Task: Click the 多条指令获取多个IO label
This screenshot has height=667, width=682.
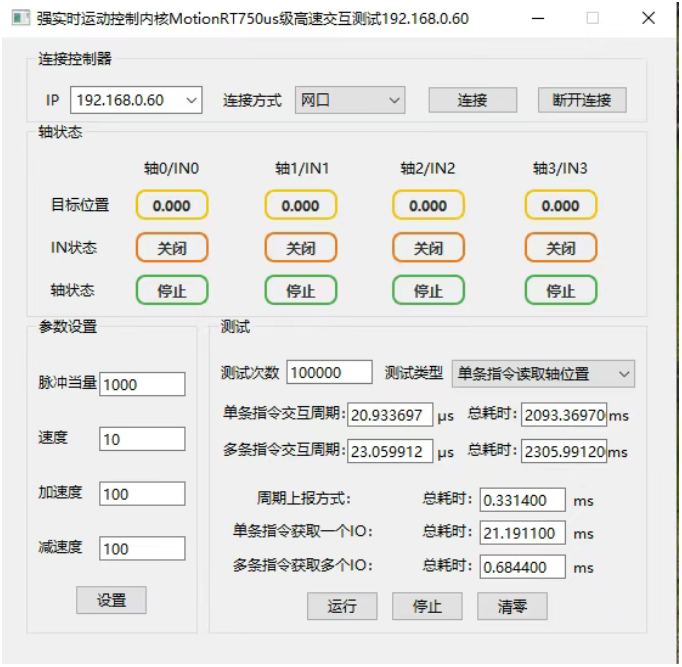Action: (x=303, y=565)
